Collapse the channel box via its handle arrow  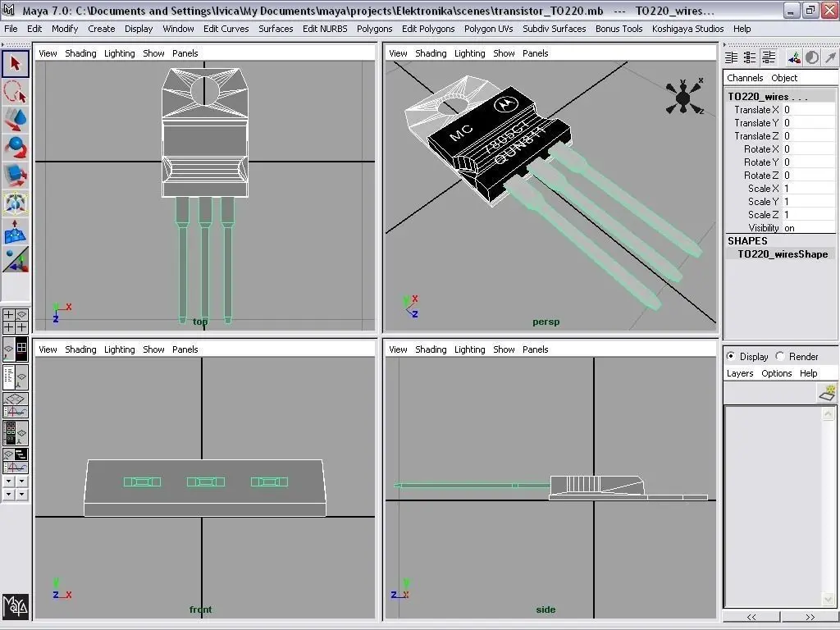pyautogui.click(x=725, y=44)
